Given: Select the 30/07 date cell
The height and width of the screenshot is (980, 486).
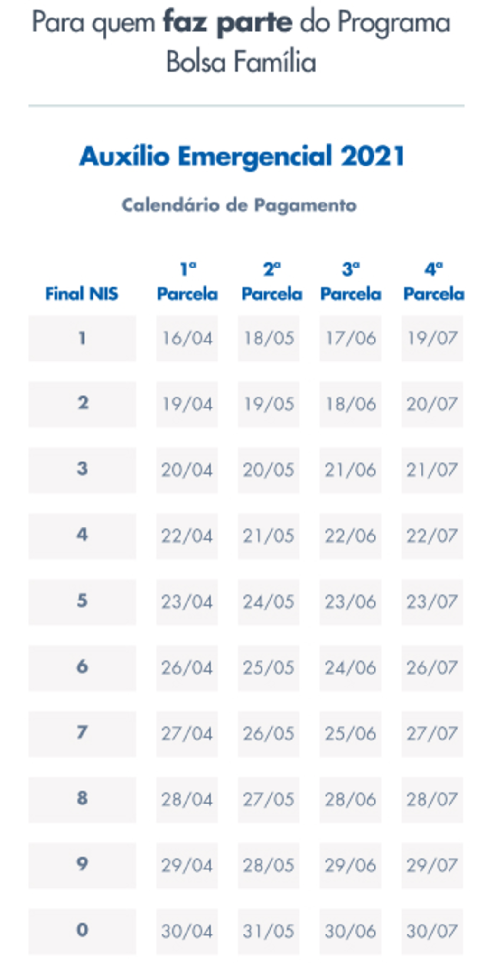Looking at the screenshot, I should coord(432,932).
